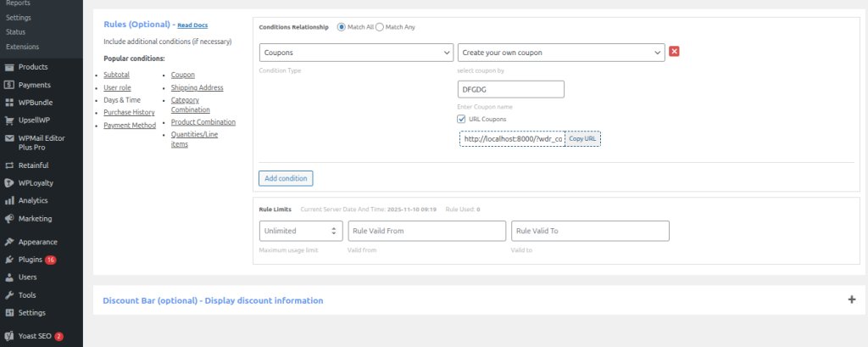Open the Extensions menu item
Screen dimensions: 868x347
coord(22,46)
